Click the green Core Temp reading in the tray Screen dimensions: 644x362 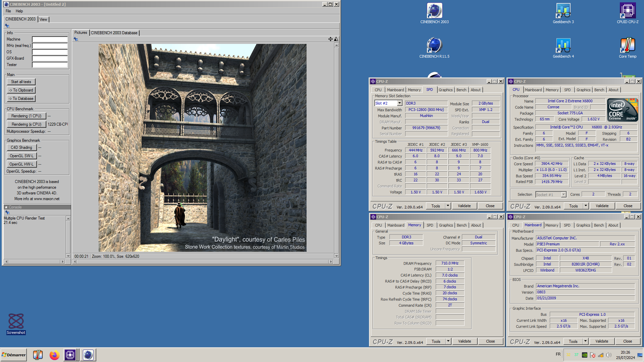point(576,355)
